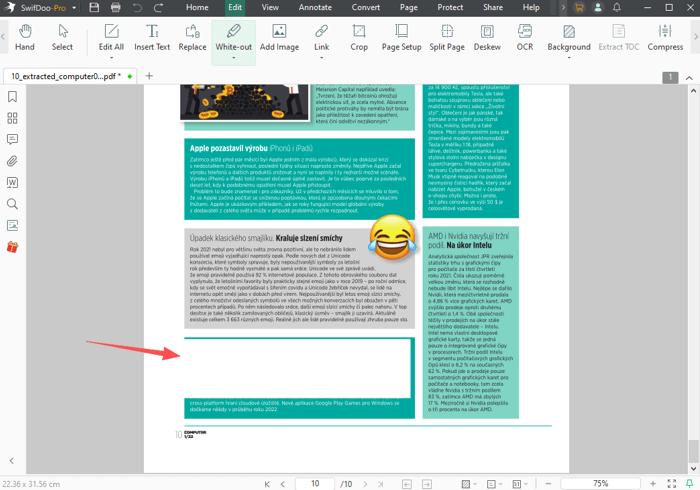This screenshot has width=700, height=490.
Task: Run the Deskew tool
Action: 487,38
